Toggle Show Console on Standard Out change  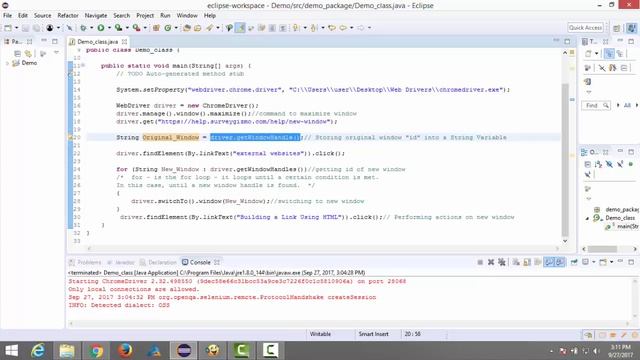coord(549,262)
